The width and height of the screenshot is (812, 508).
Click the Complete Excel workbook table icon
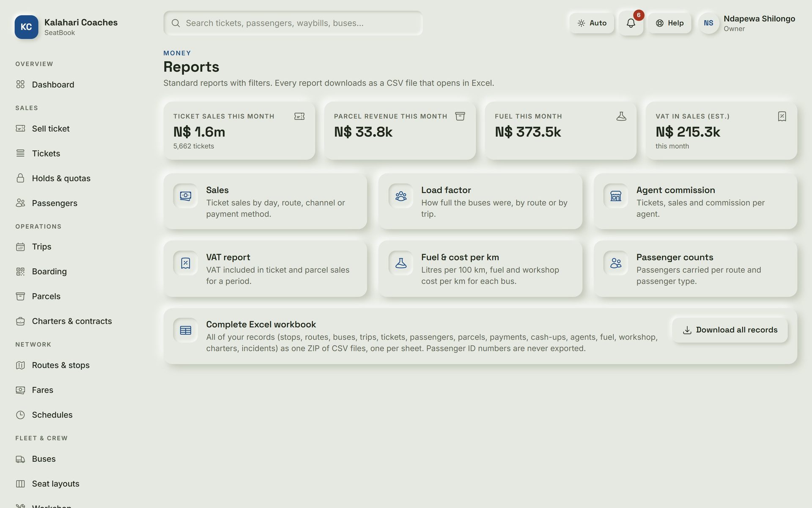(x=185, y=330)
